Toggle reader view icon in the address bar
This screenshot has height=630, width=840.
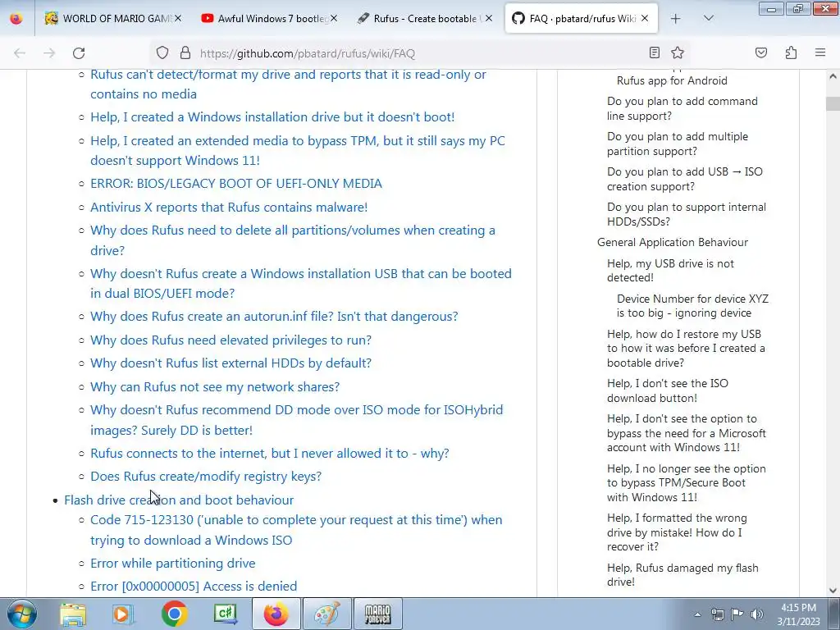coord(654,52)
